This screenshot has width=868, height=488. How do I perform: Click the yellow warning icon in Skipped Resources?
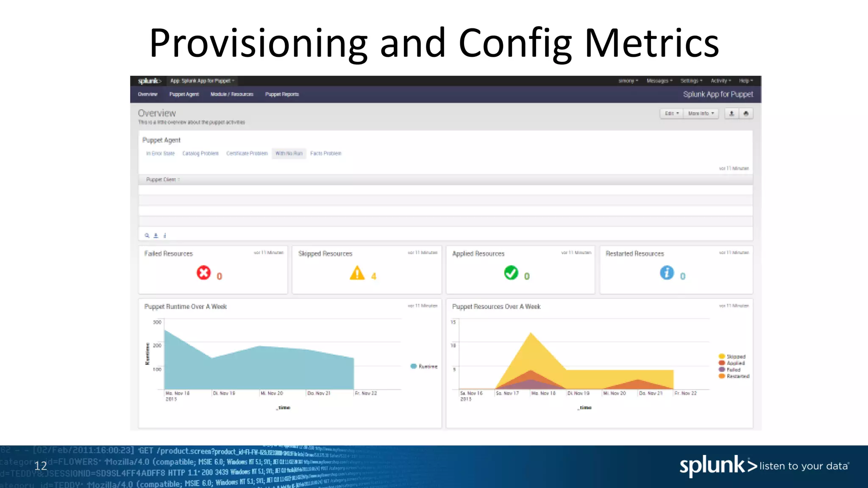pyautogui.click(x=357, y=272)
